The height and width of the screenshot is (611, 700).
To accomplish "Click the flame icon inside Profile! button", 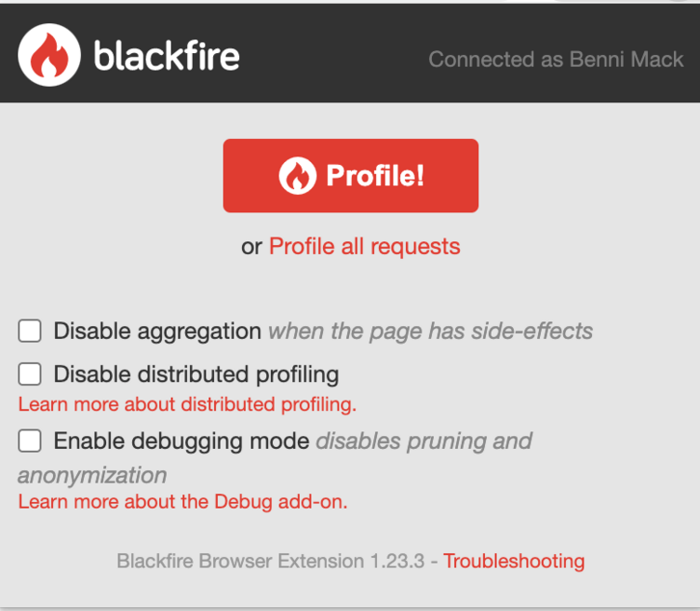I will click(297, 175).
